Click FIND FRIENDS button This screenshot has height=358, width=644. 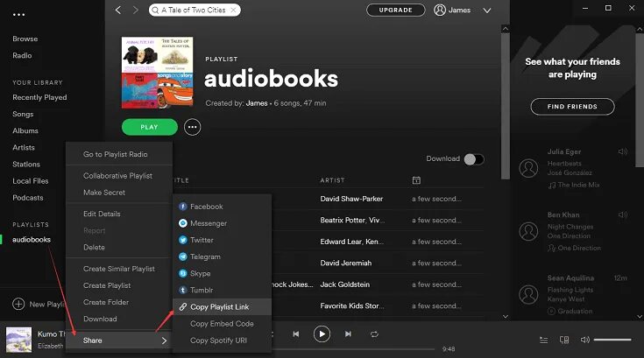tap(572, 107)
